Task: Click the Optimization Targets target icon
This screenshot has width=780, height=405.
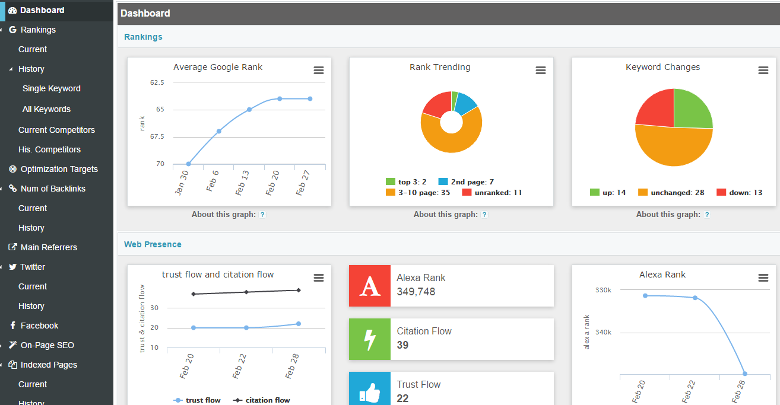Action: (13, 169)
